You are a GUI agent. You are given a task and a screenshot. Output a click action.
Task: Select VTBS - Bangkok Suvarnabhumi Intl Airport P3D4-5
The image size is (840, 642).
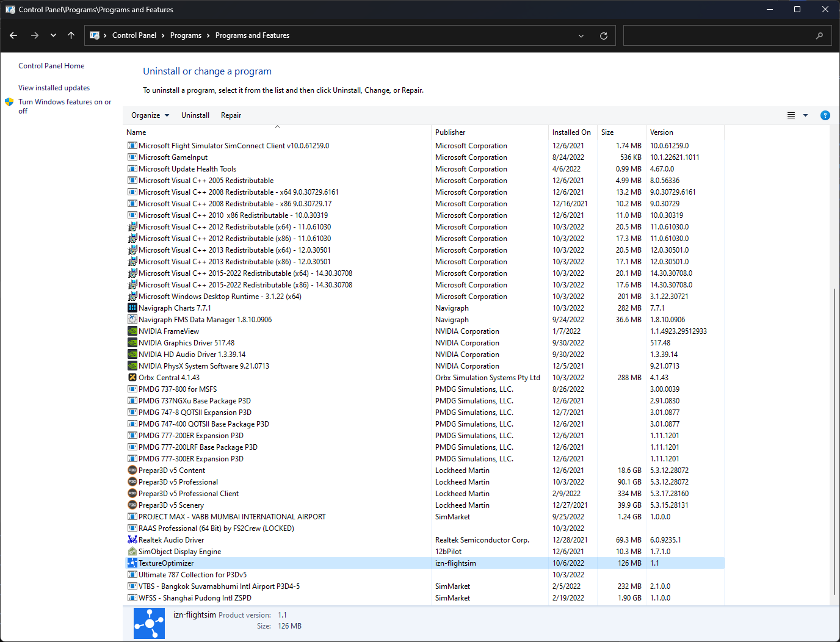coord(424,586)
